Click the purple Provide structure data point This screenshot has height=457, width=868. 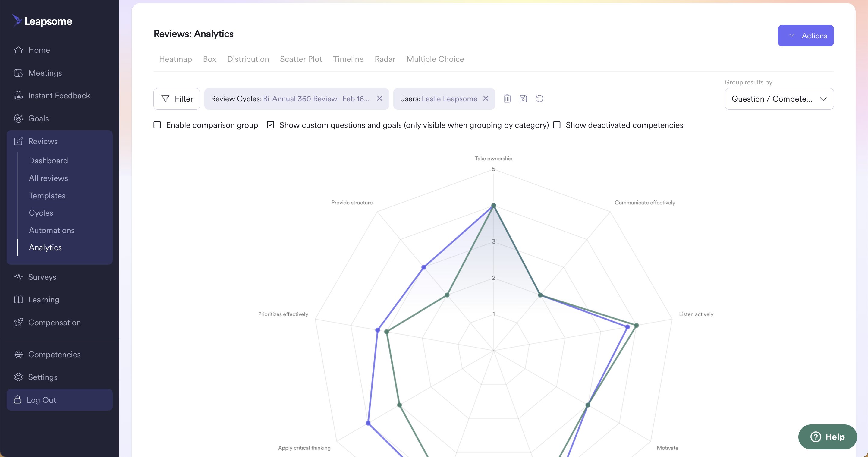coord(423,267)
